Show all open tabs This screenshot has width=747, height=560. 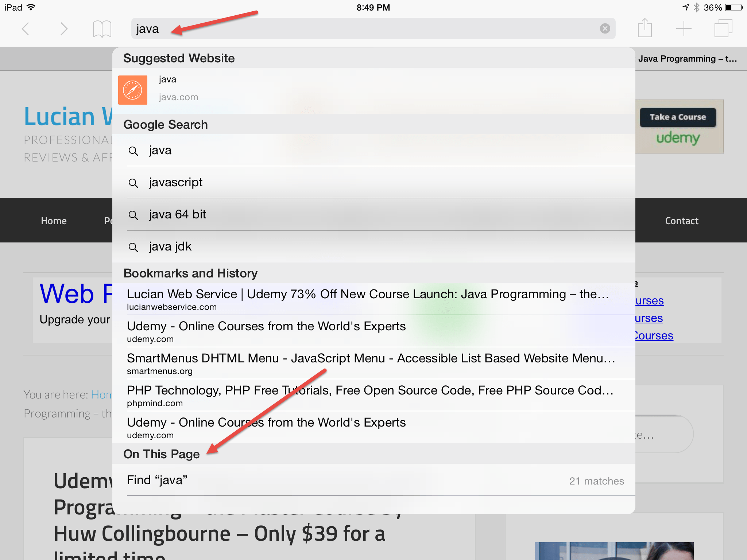[x=723, y=28]
